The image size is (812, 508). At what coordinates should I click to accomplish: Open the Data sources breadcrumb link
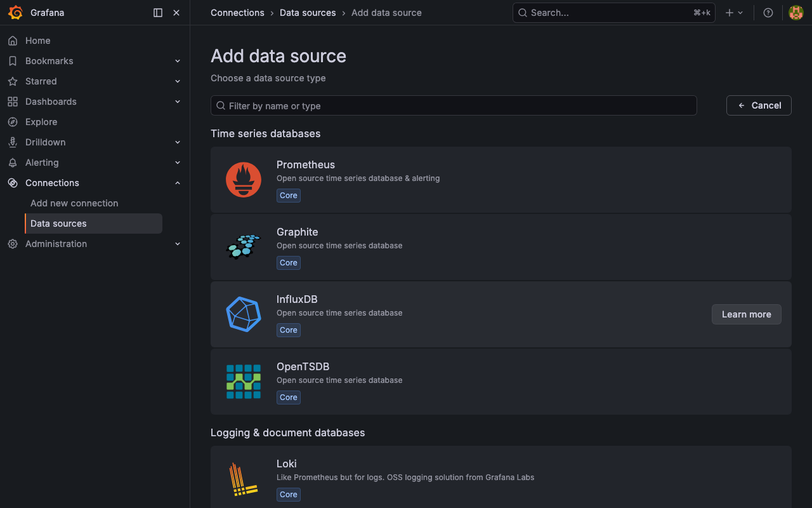(x=308, y=13)
